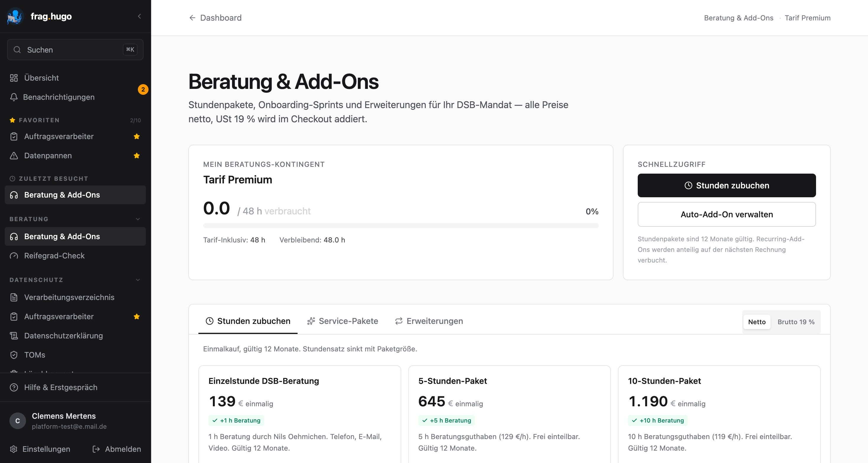Unfavorite Datenpannen via its star
Screen dimensions: 868x463
coord(136,156)
